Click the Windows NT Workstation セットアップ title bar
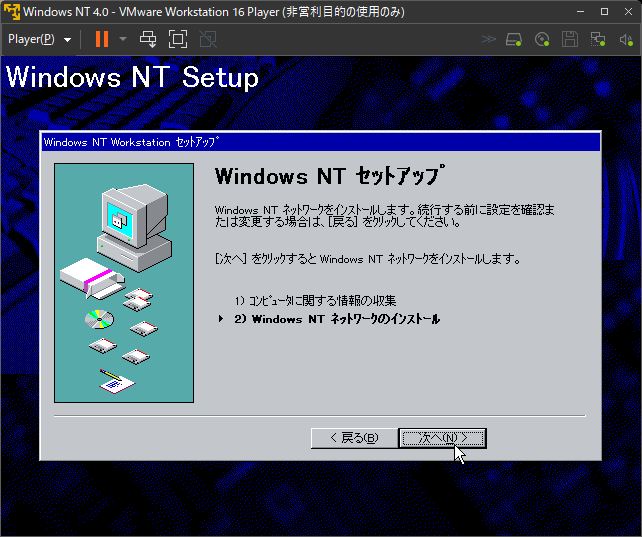642x537 pixels. 321,142
